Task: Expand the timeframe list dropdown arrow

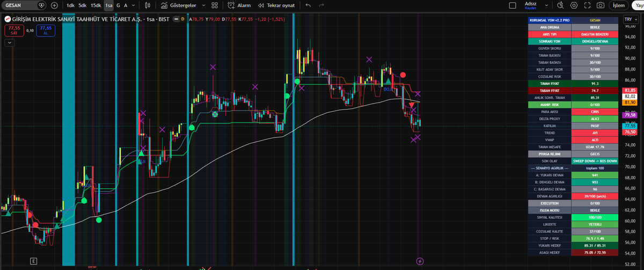Action: [x=133, y=5]
